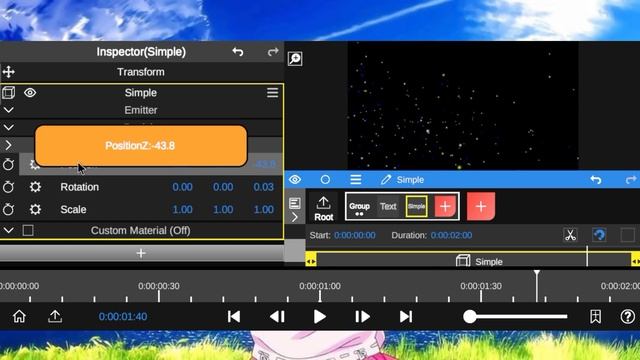
Task: Toggle the Position keyframe stopwatch
Action: 9,164
